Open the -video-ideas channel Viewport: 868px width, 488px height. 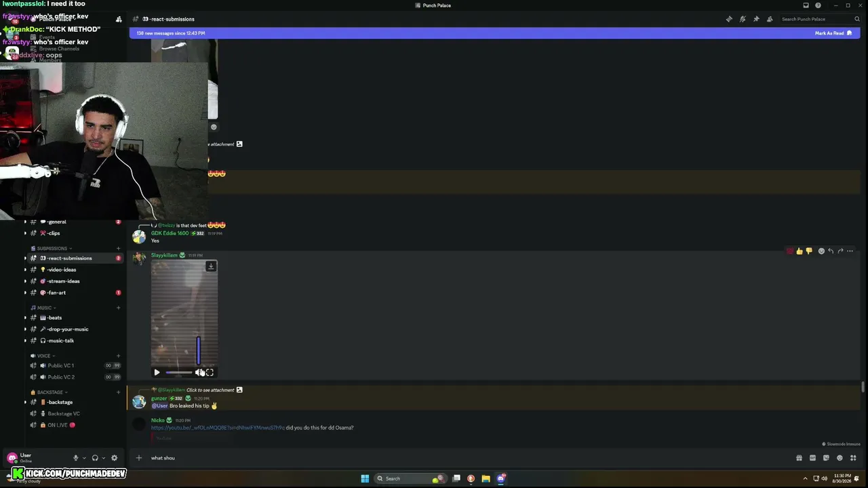click(x=75, y=270)
